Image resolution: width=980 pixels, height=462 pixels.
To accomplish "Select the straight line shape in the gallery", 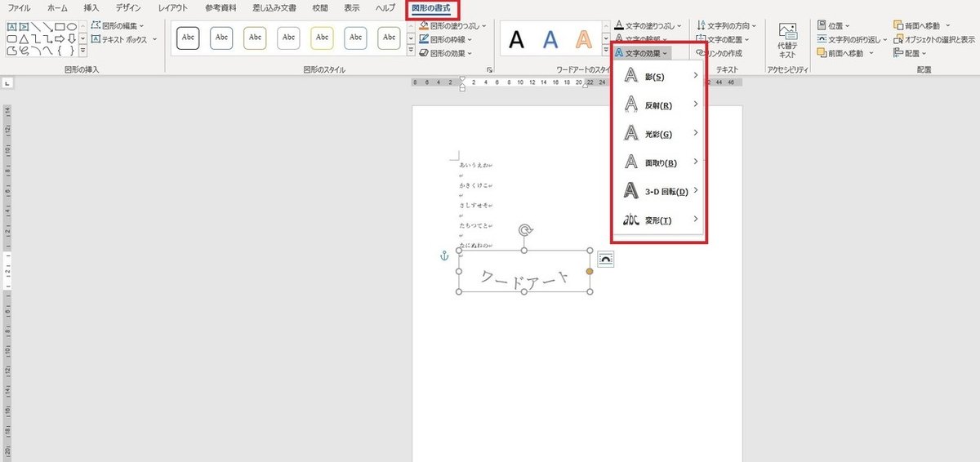I will [x=36, y=27].
